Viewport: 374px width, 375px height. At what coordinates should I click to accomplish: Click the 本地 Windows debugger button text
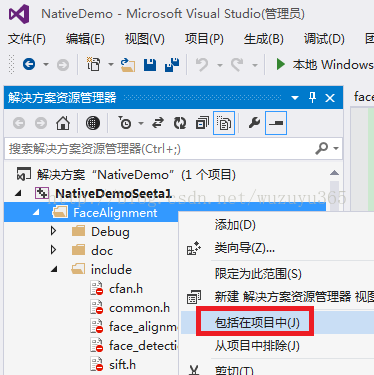click(x=333, y=64)
